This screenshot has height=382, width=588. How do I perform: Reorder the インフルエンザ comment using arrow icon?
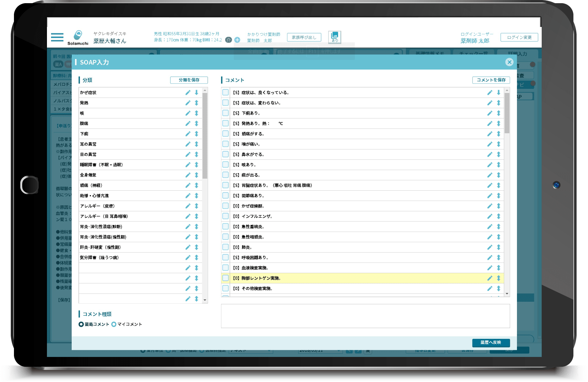pyautogui.click(x=498, y=216)
